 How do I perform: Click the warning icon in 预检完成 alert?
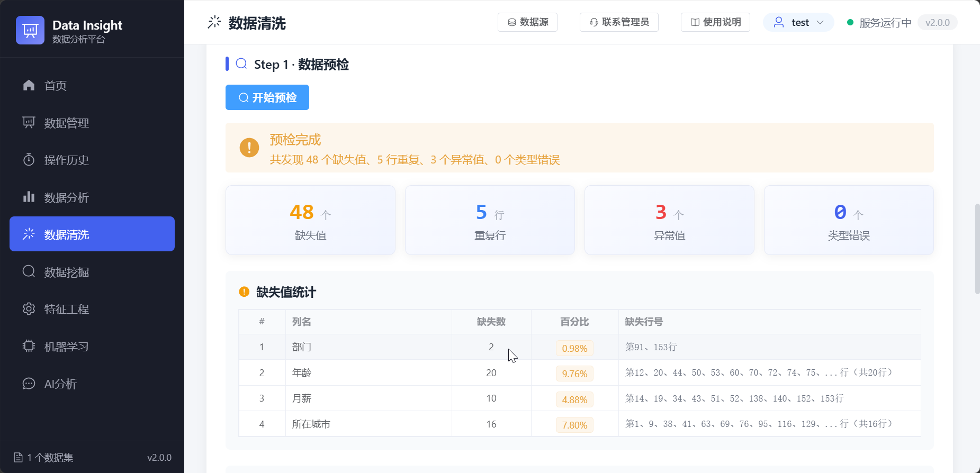[249, 148]
